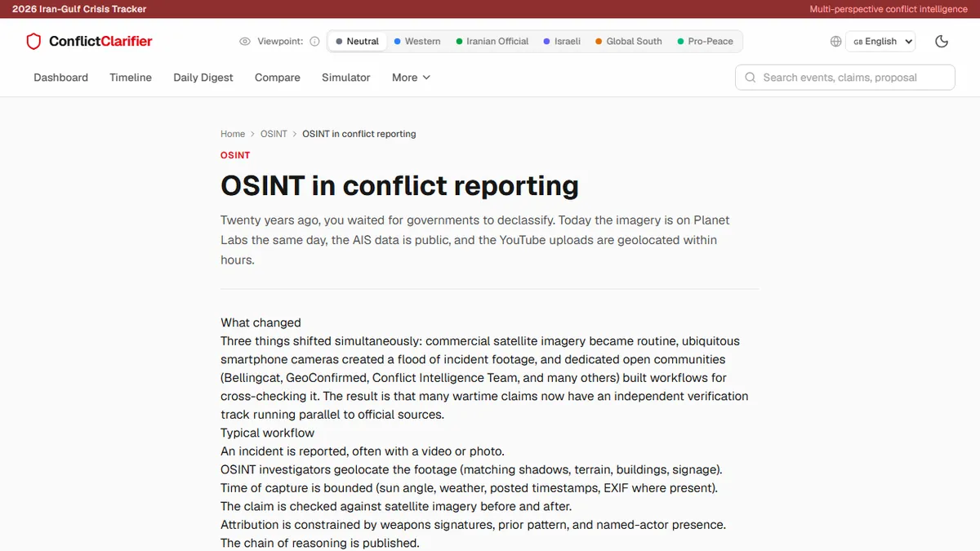Image resolution: width=980 pixels, height=551 pixels.
Task: Choose the Pro-Peace viewpoint
Action: 706,42
